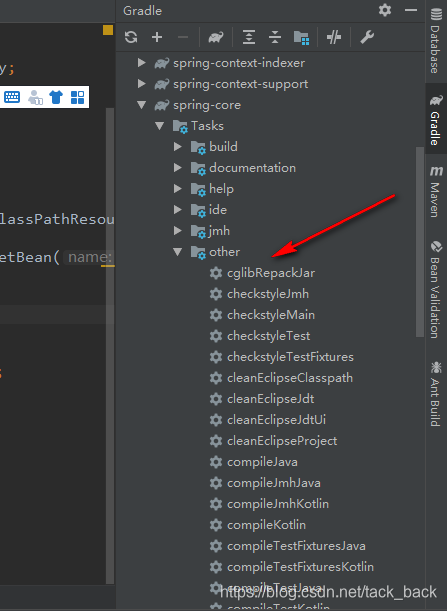Image resolution: width=447 pixels, height=611 pixels.
Task: Select the compileJava task
Action: (262, 462)
